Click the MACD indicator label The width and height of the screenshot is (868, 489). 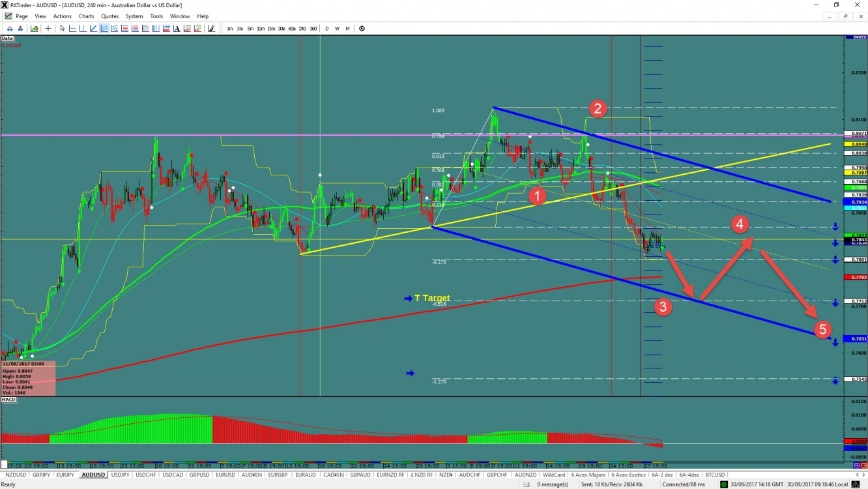tap(8, 400)
